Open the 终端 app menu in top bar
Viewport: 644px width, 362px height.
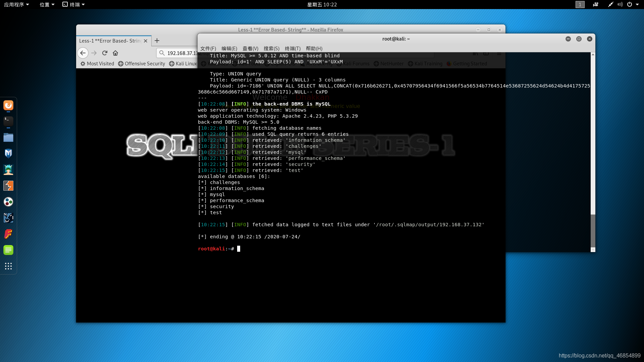[x=74, y=4]
